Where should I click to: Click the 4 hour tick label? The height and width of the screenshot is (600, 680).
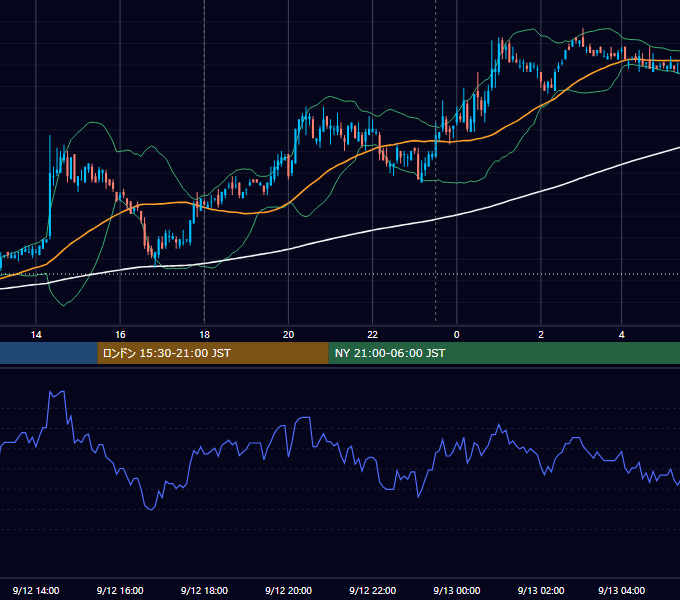(x=621, y=335)
